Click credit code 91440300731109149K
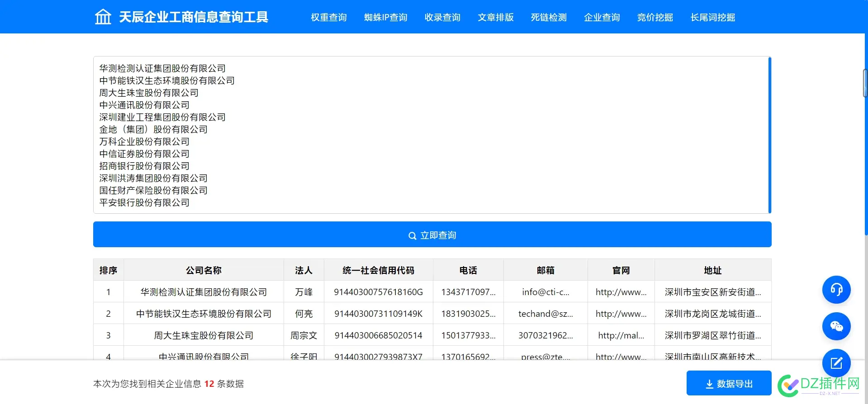This screenshot has height=404, width=868. click(x=379, y=314)
